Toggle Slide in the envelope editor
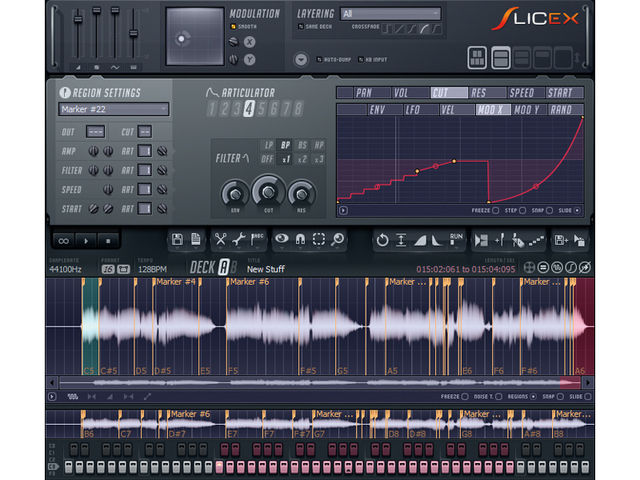This screenshot has height=480, width=640. point(577,211)
